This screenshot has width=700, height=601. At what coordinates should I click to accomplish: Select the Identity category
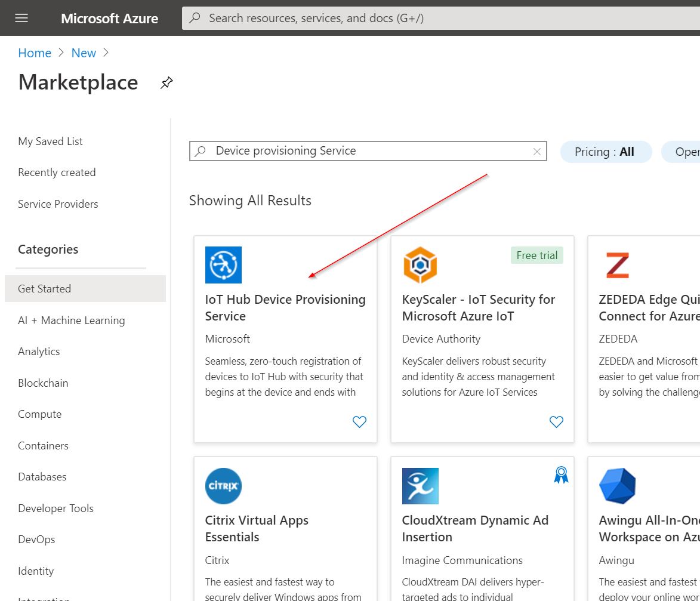coord(36,571)
